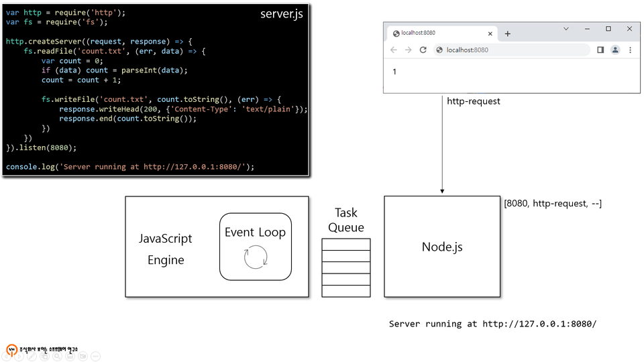Click the '1' page output in browser
This screenshot has height=362, width=644.
[x=394, y=72]
